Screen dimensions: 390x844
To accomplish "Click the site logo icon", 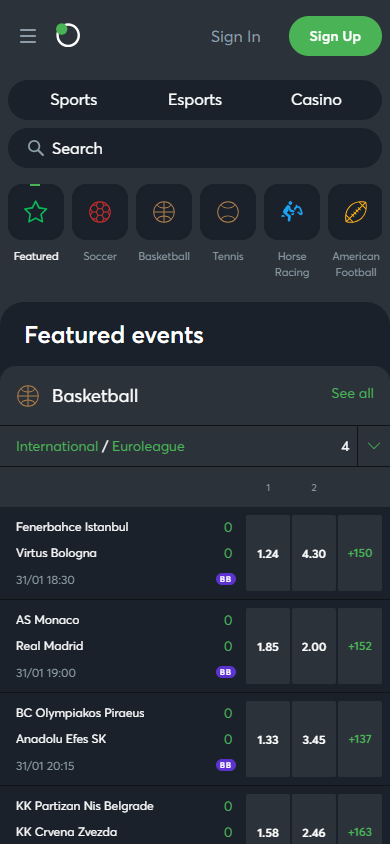I will point(68,36).
